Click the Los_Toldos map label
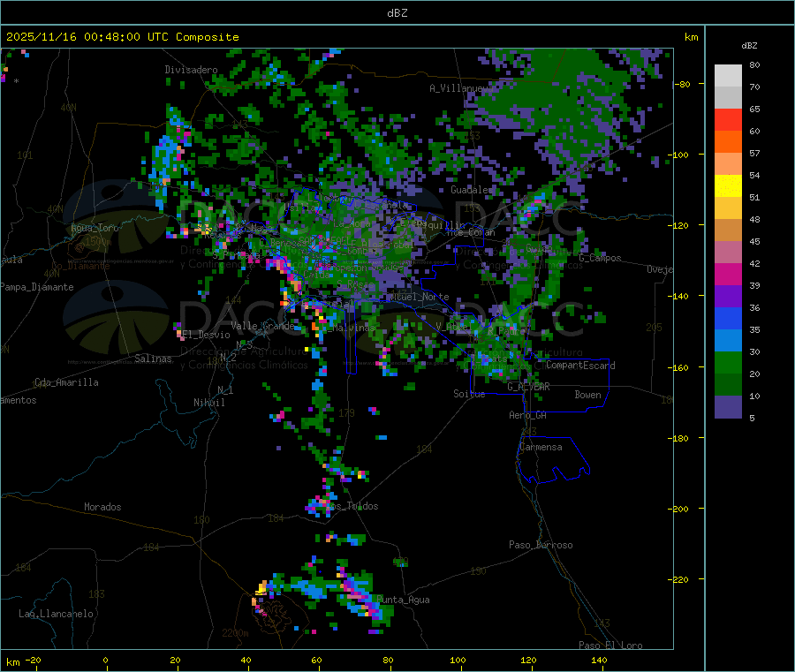 coord(352,506)
